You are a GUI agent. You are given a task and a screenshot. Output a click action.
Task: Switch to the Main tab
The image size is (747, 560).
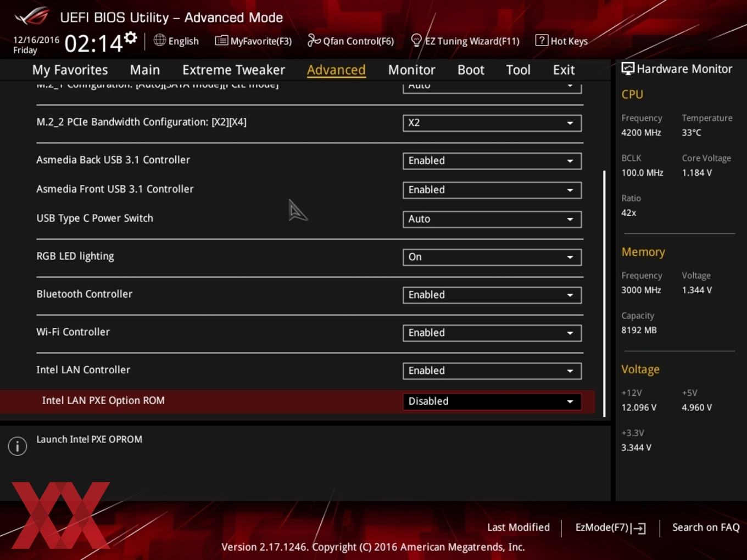coord(145,70)
